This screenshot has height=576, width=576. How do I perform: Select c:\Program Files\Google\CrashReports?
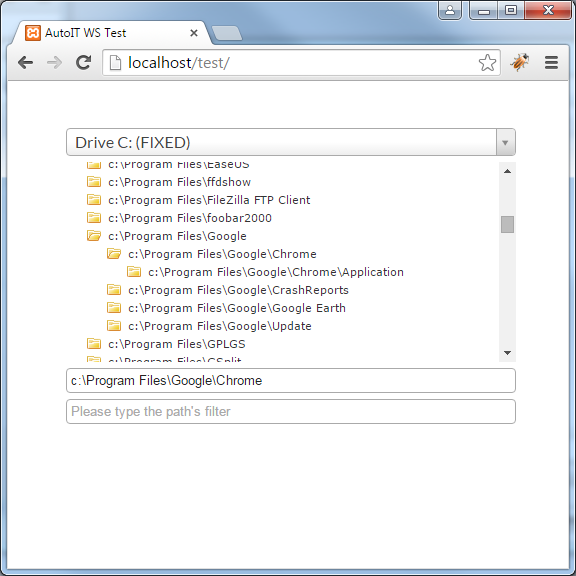pyautogui.click(x=238, y=290)
